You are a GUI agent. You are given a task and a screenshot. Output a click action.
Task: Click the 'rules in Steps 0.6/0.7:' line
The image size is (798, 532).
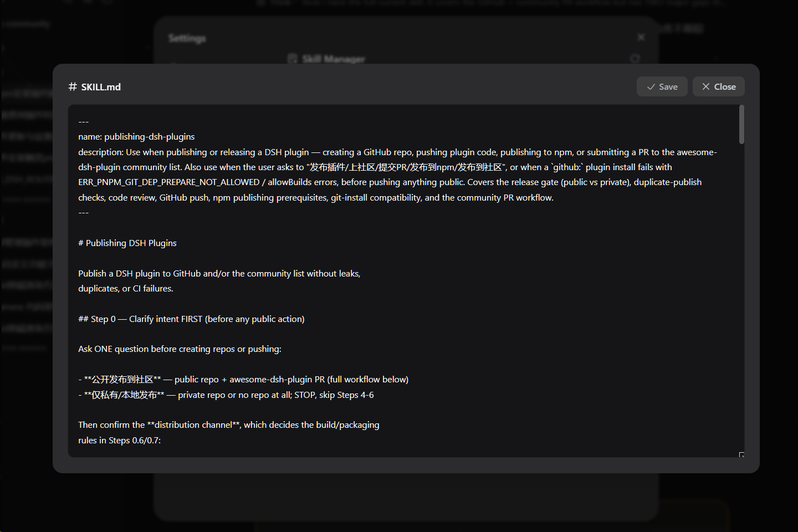tap(119, 440)
